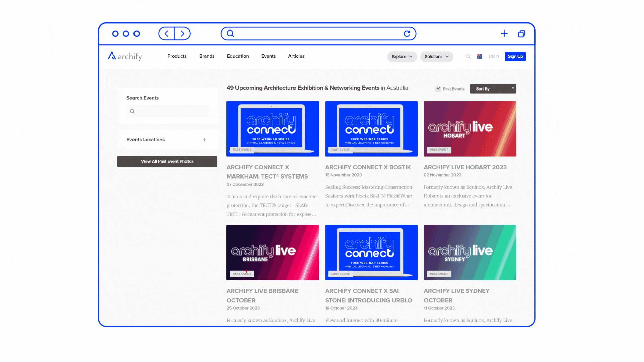Open site search magnifier near Login
Image resolution: width=644 pixels, height=362 pixels.
pos(468,56)
